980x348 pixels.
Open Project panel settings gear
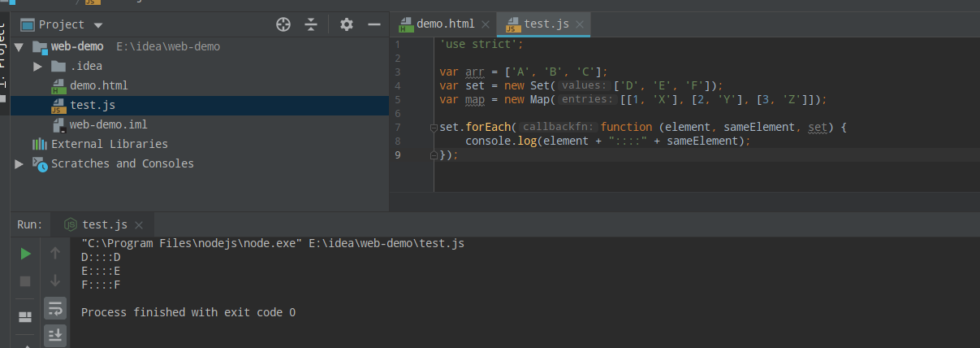pos(347,24)
